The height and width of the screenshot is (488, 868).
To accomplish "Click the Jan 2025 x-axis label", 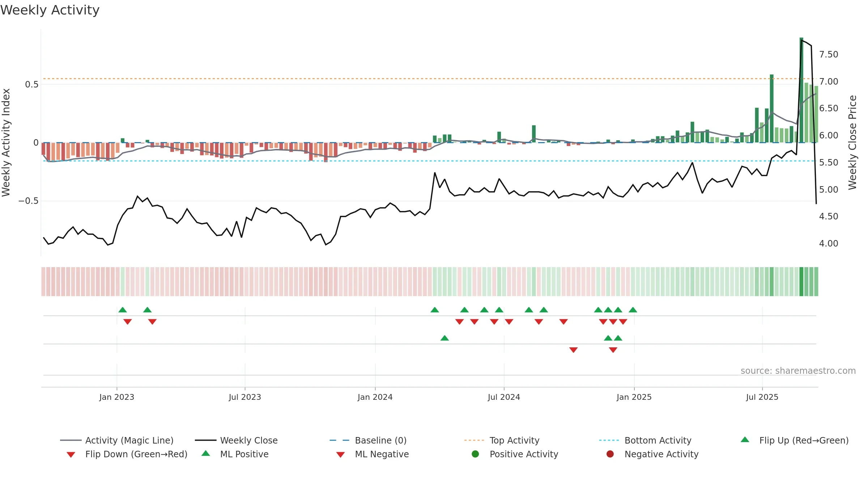I will (x=634, y=397).
